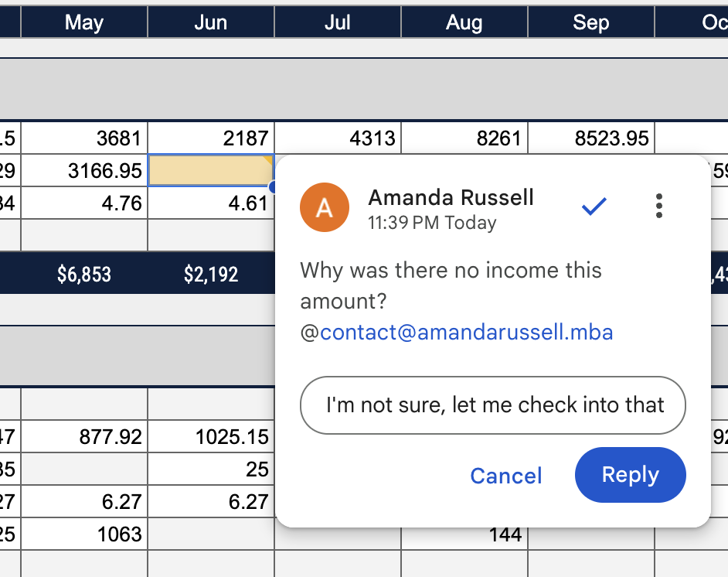Click the Reply button
Viewport: 728px width, 577px height.
[x=630, y=475]
